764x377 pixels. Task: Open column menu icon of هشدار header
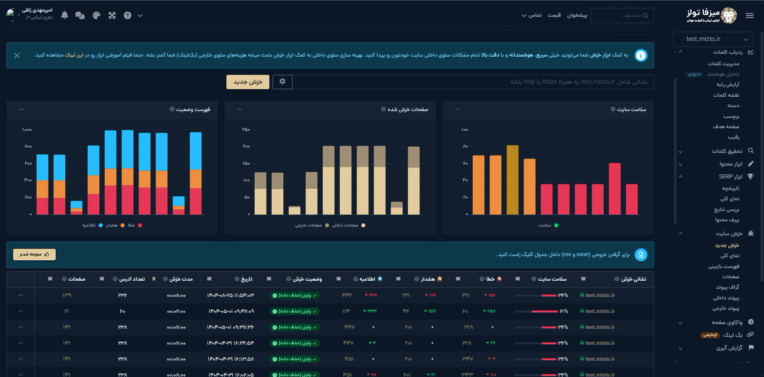point(398,279)
